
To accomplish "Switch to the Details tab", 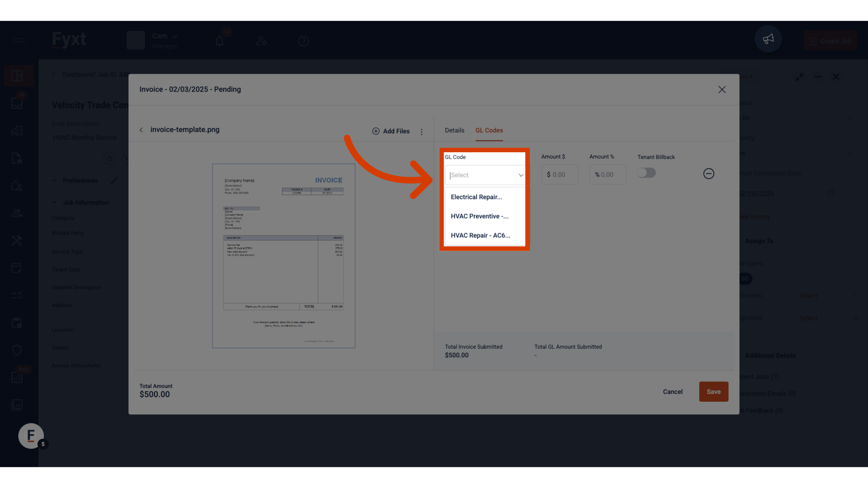I will (x=454, y=130).
